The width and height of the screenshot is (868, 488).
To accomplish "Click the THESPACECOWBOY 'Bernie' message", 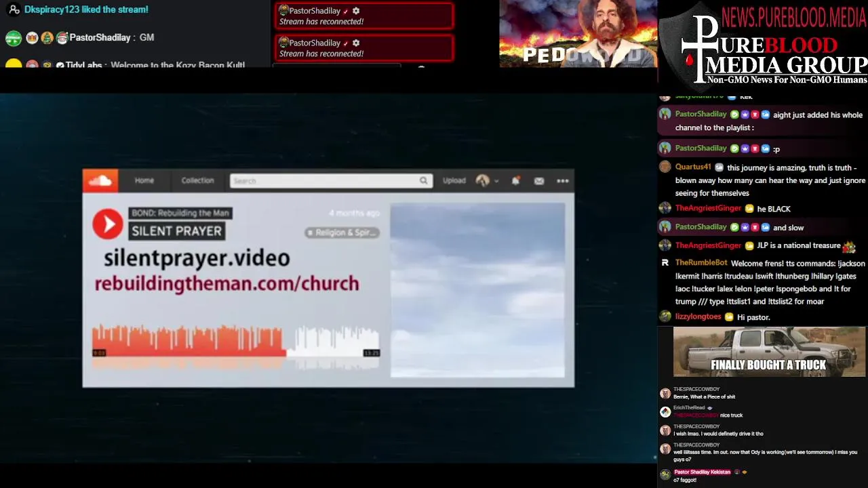I will pyautogui.click(x=704, y=397).
